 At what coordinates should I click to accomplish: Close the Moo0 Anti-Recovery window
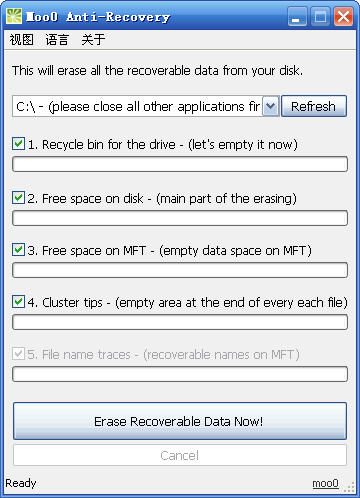pyautogui.click(x=343, y=16)
